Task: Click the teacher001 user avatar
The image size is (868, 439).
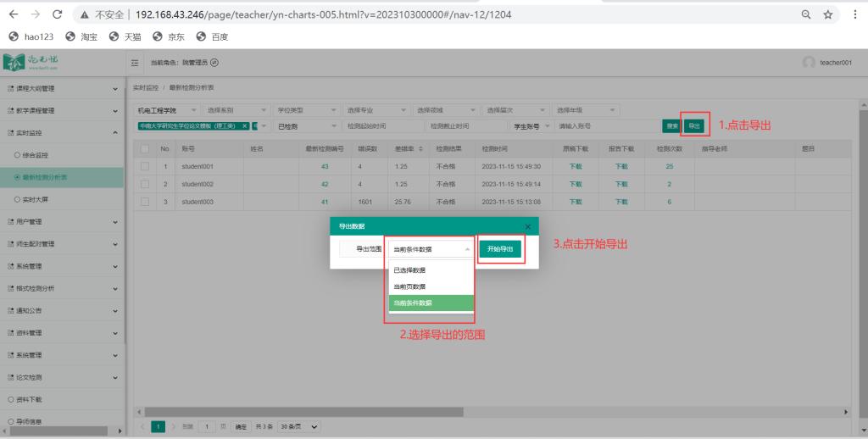Action: tap(809, 64)
